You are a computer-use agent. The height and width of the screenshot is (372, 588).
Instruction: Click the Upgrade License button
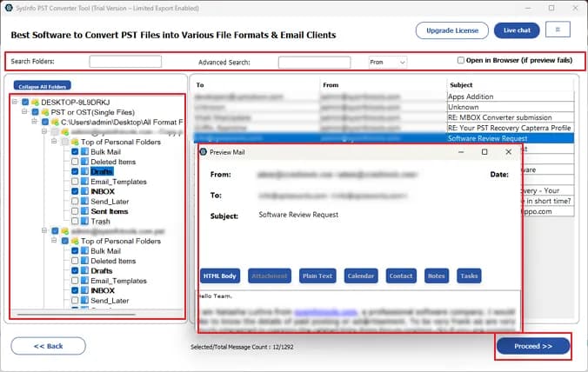(452, 30)
